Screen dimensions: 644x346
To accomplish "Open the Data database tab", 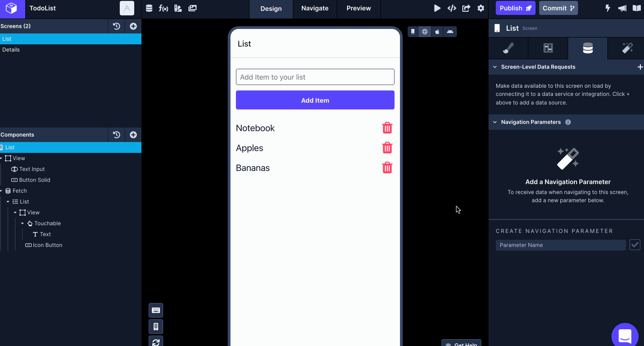I will pyautogui.click(x=588, y=48).
